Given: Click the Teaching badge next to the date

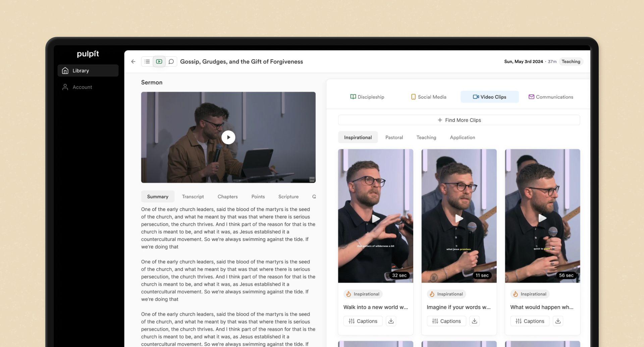Looking at the screenshot, I should coord(571,61).
